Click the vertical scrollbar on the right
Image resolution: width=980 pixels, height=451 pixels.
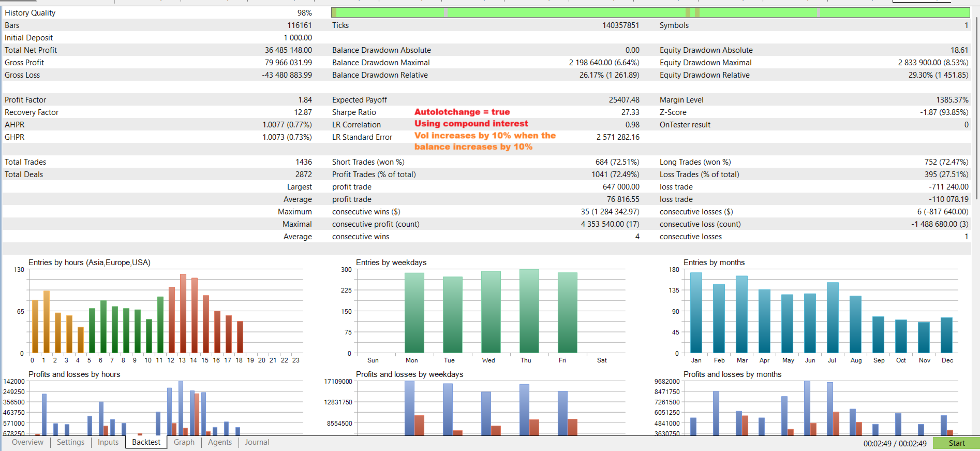pyautogui.click(x=977, y=108)
